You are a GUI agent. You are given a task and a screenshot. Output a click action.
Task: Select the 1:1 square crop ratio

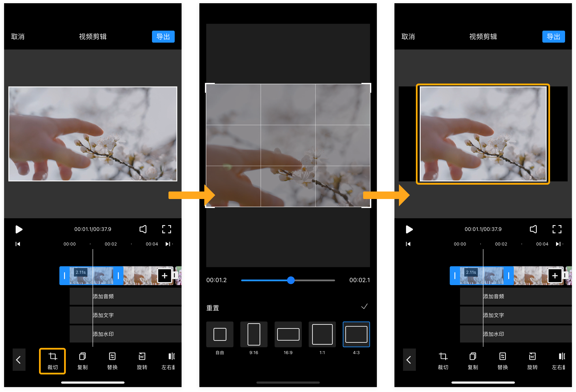(x=322, y=334)
